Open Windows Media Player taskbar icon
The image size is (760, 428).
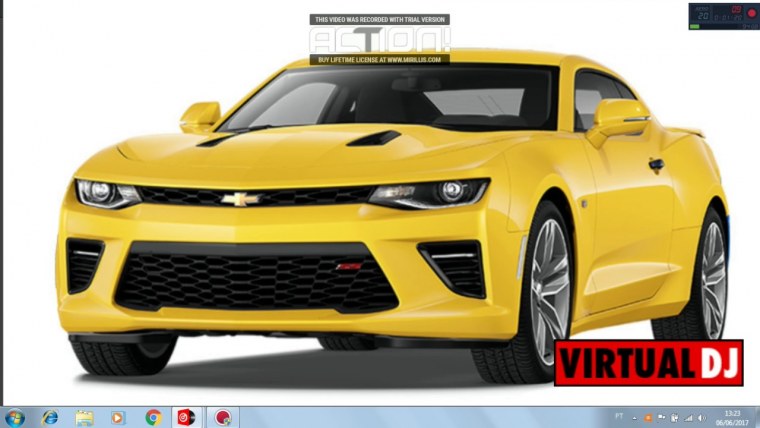coord(119,417)
